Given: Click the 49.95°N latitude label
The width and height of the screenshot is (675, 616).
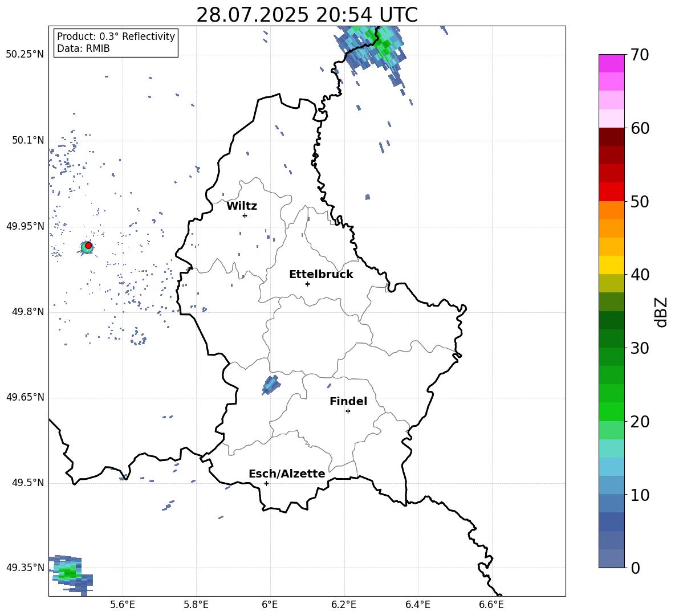Looking at the screenshot, I should (x=25, y=226).
